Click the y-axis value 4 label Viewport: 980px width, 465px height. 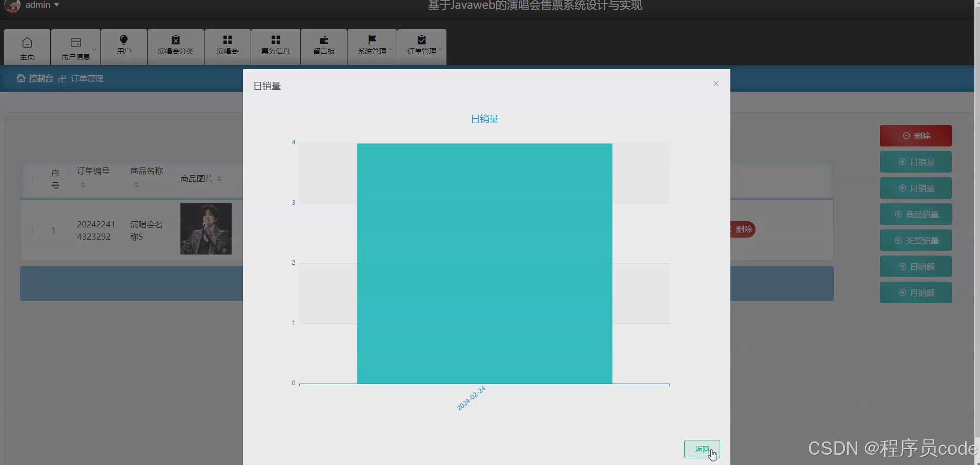(x=294, y=142)
